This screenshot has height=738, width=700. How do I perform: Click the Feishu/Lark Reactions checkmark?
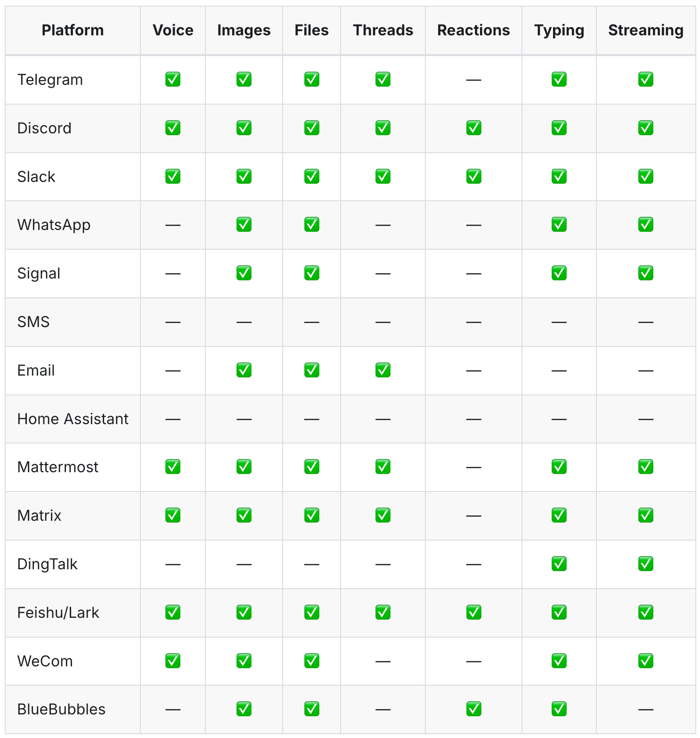(x=473, y=612)
